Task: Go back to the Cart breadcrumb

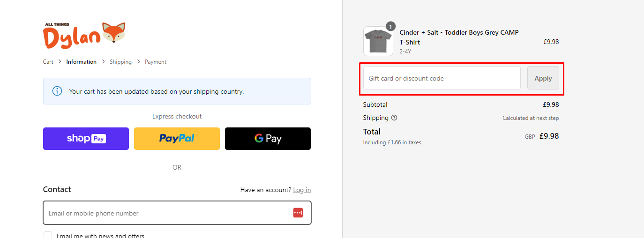Action: [x=48, y=62]
